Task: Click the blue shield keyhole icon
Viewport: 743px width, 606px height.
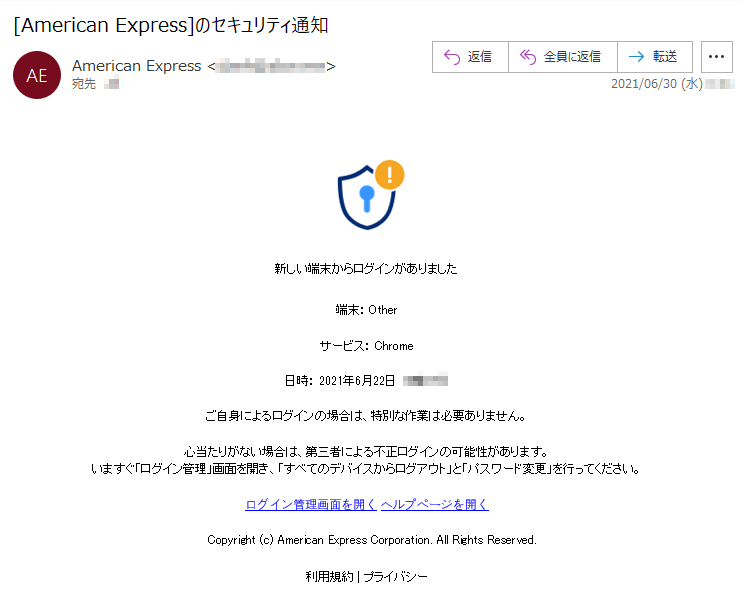Action: (x=366, y=198)
